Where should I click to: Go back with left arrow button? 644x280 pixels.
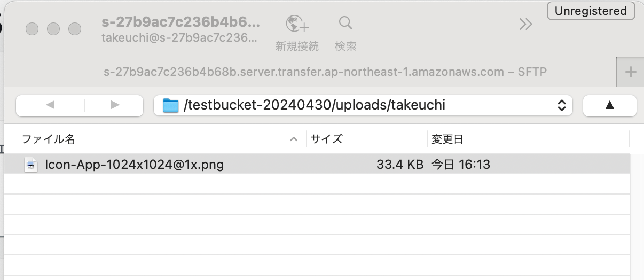50,105
